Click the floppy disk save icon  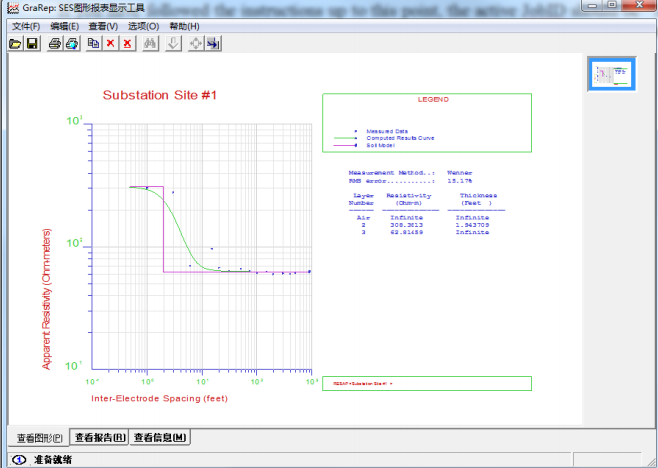32,44
